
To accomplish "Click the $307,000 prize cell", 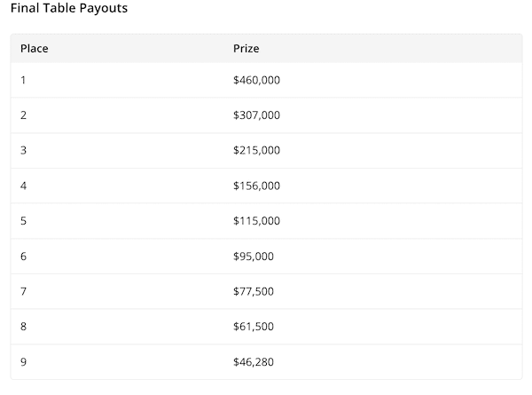I will [x=256, y=115].
